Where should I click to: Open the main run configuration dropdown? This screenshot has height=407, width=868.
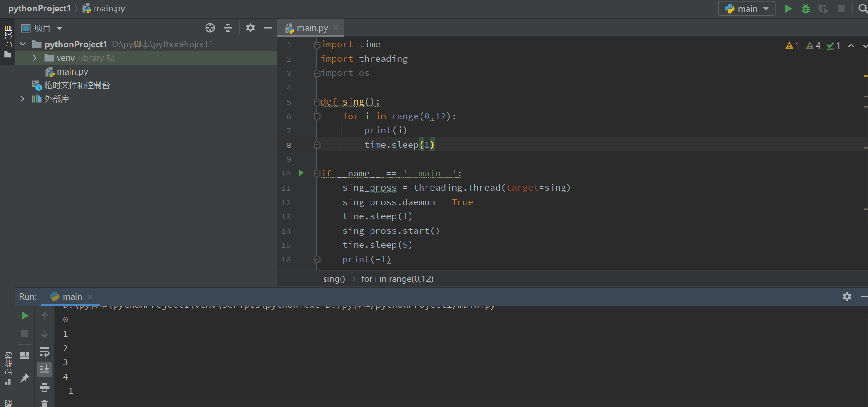[747, 9]
